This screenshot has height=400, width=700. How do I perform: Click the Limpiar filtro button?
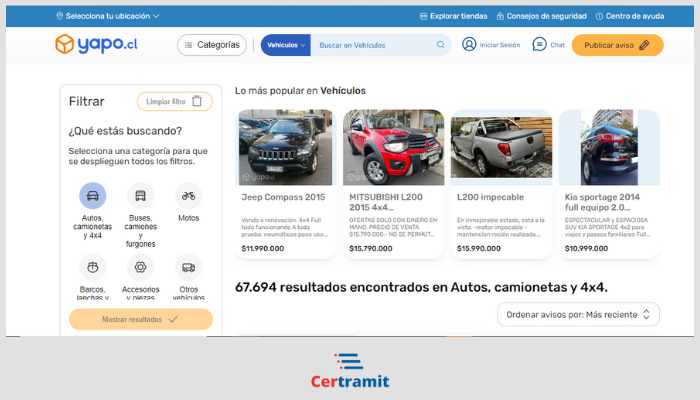(175, 101)
